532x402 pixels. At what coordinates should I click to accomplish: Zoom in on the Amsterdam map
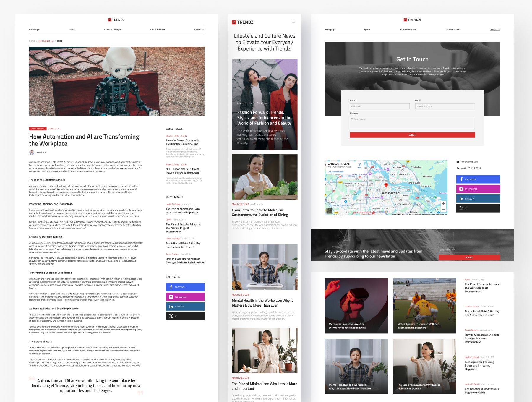[x=443, y=204]
